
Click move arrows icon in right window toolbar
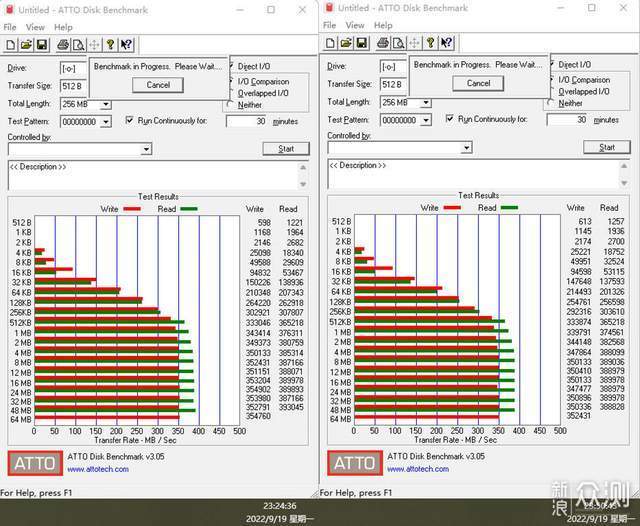414,43
